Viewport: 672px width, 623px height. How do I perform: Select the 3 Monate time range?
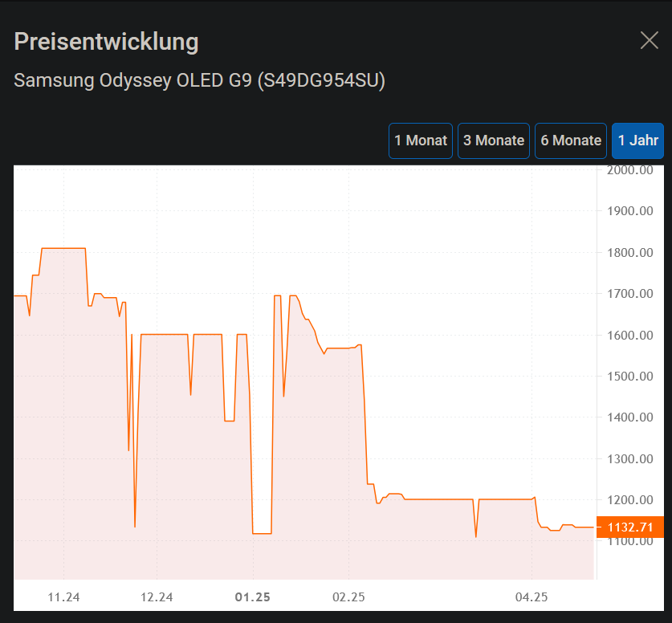click(x=493, y=140)
